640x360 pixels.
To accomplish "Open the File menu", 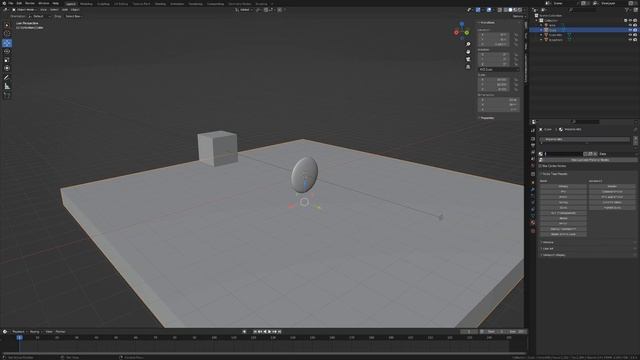I will click(x=11, y=3).
